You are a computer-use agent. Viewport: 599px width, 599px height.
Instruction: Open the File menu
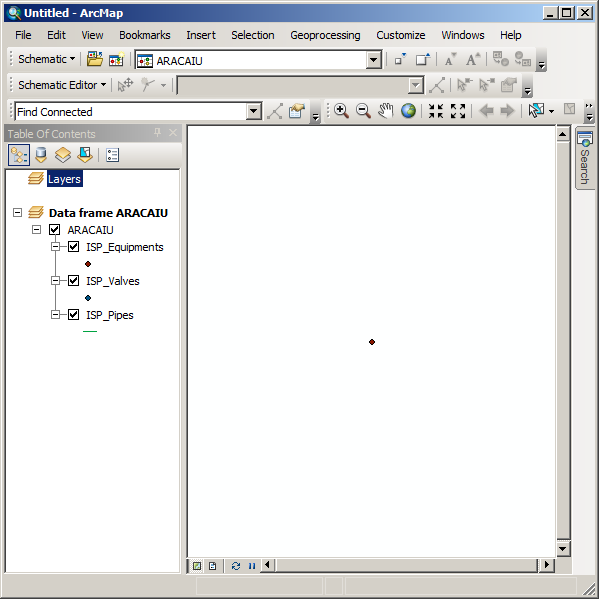[x=23, y=35]
